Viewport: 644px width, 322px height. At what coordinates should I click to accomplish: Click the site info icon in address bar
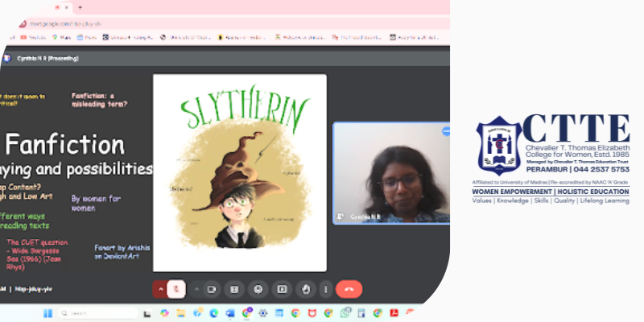23,24
